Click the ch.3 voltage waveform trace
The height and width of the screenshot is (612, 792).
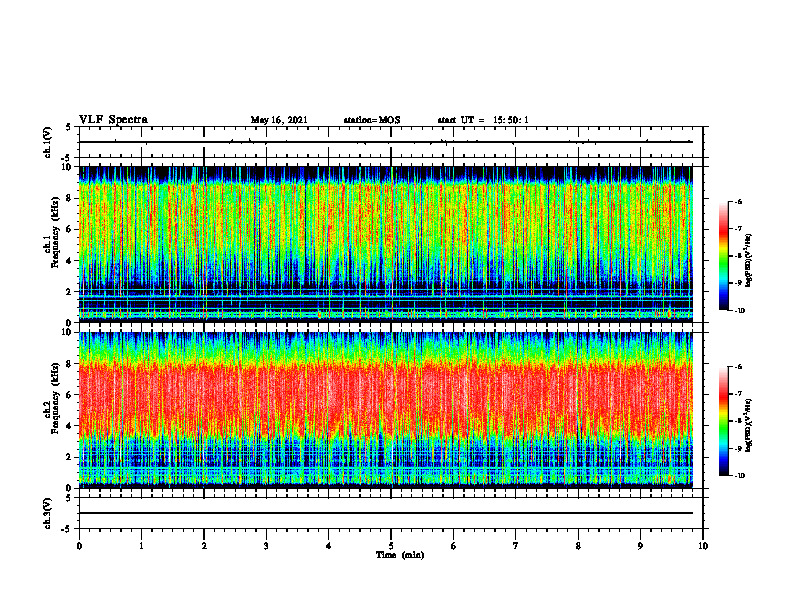(386, 513)
